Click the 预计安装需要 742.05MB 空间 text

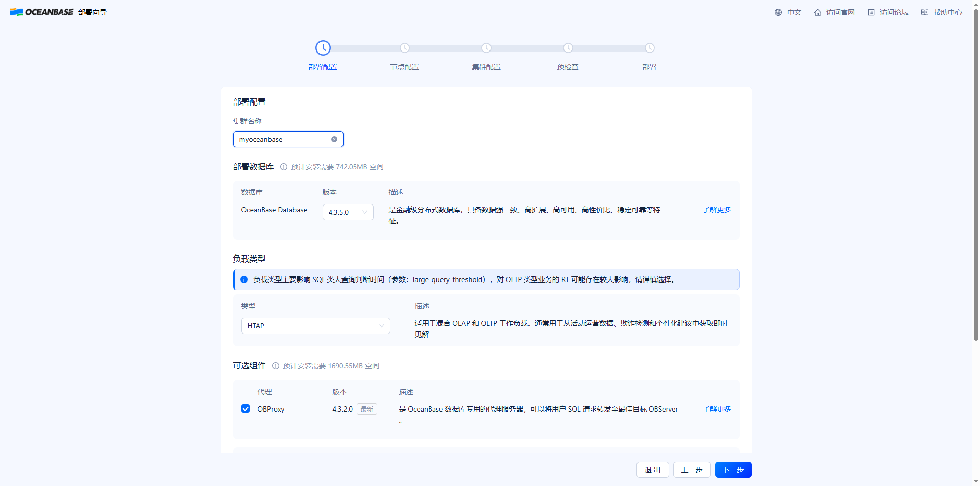pos(337,167)
